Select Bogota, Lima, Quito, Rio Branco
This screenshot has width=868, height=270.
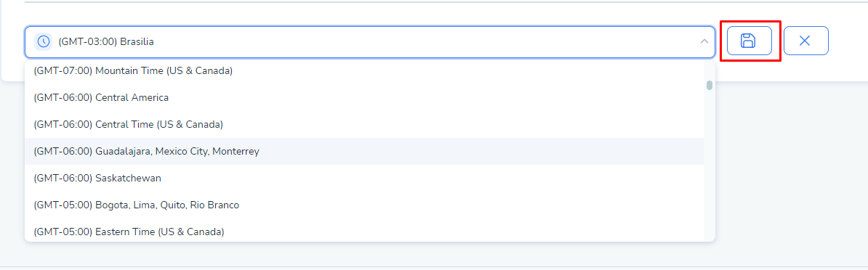pos(364,205)
